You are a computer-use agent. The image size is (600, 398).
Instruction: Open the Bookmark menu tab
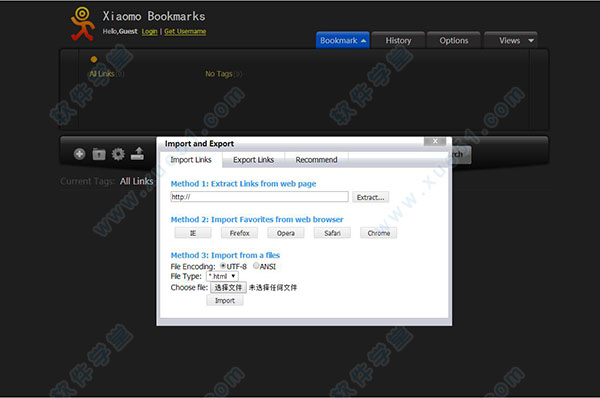(x=342, y=40)
